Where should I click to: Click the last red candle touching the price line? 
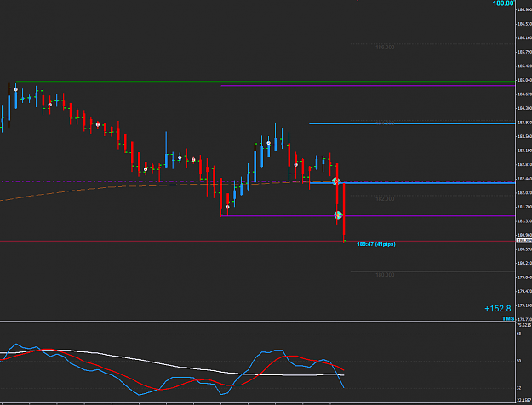(x=344, y=213)
